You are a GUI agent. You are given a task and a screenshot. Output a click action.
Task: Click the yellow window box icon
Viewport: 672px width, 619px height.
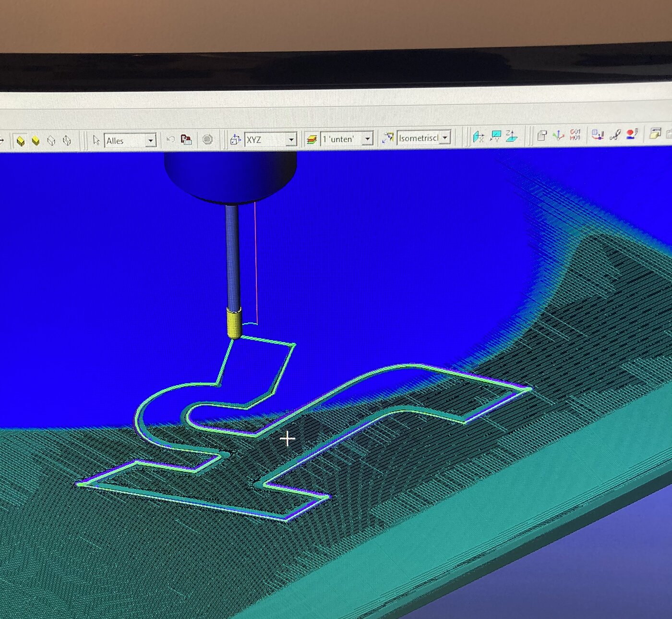point(655,134)
